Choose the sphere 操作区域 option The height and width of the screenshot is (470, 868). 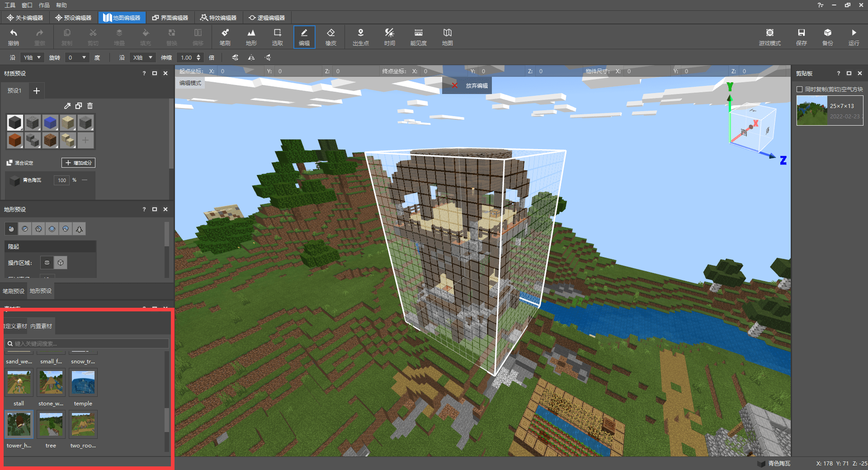tap(47, 263)
